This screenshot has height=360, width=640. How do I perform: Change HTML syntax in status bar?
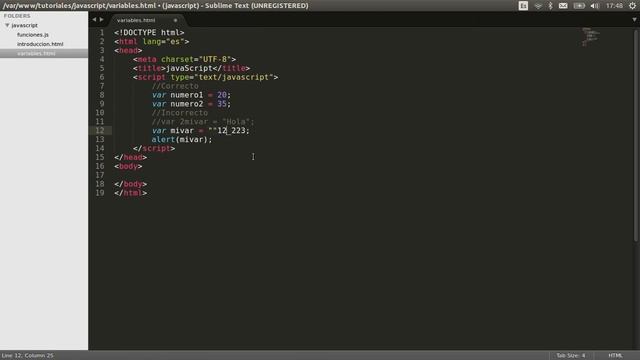[x=615, y=356]
